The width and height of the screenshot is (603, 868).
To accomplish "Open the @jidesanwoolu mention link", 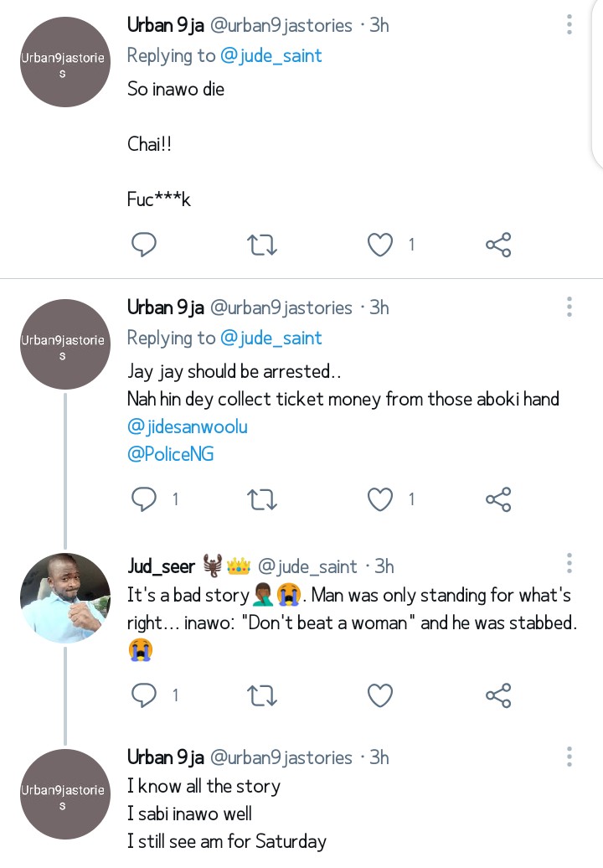I will coord(188,426).
